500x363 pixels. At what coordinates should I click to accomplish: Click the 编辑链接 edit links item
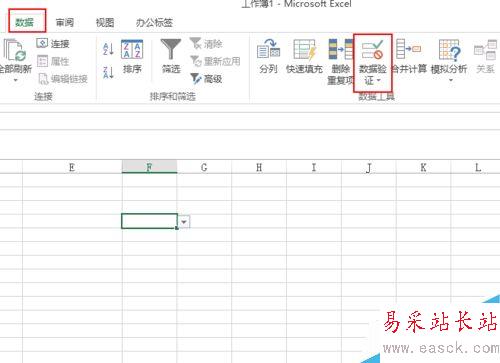62,79
